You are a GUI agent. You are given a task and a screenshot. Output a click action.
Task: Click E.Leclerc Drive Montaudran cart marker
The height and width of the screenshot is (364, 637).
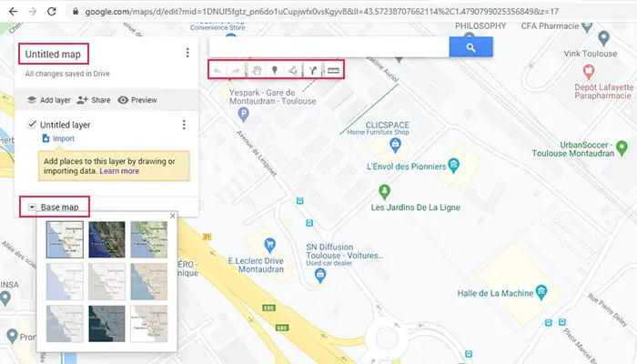[x=269, y=246]
